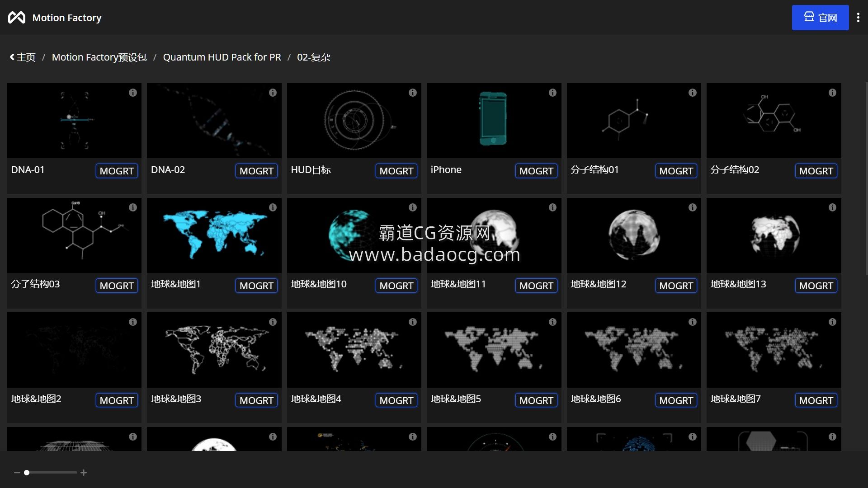
Task: Open info icon on 地球&地图5 card
Action: (552, 322)
